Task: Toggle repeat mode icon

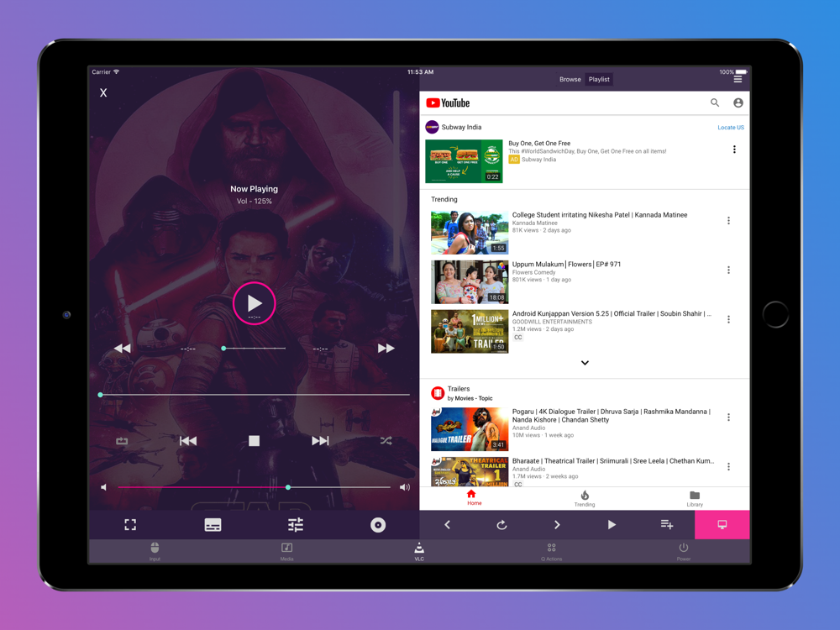Action: pos(122,441)
